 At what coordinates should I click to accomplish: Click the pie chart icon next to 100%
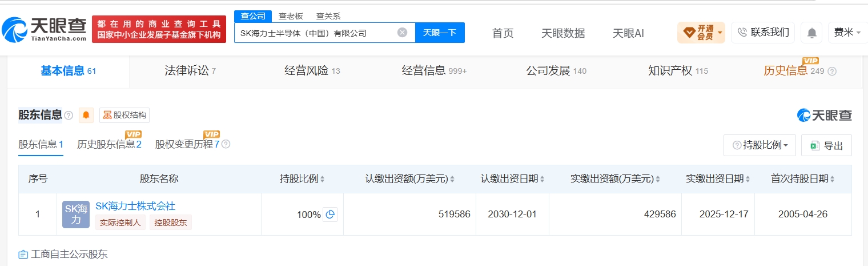pos(329,215)
